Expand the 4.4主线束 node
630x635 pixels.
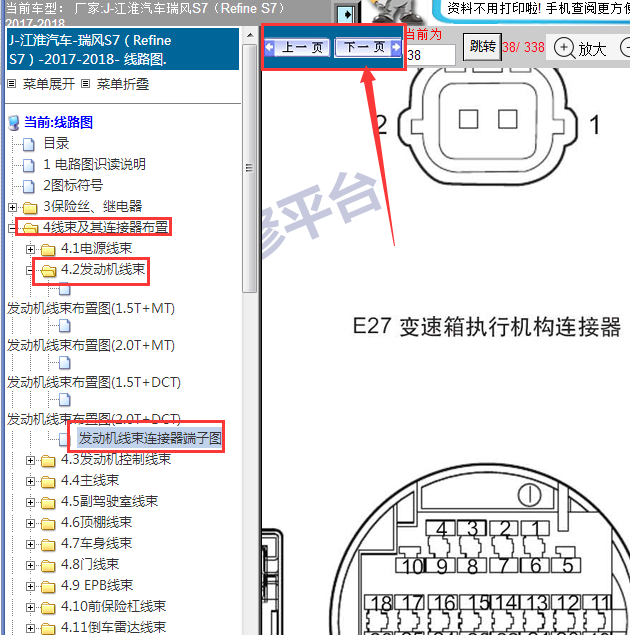(30, 482)
